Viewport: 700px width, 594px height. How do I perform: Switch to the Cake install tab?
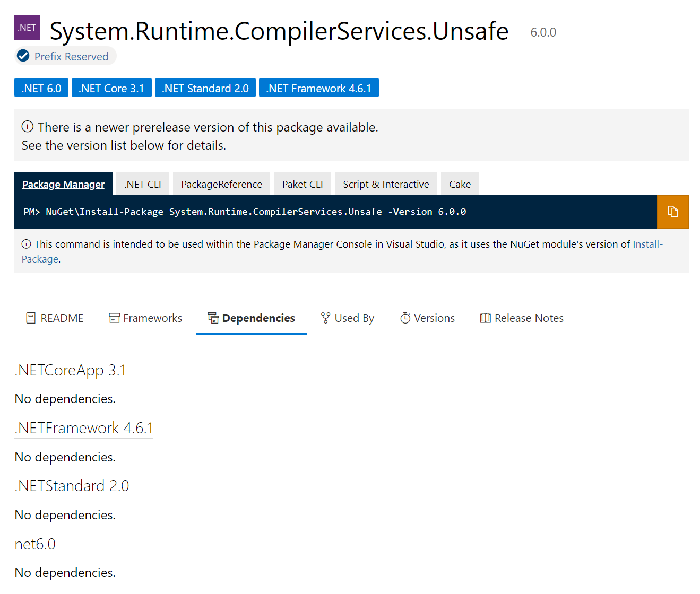click(x=460, y=184)
